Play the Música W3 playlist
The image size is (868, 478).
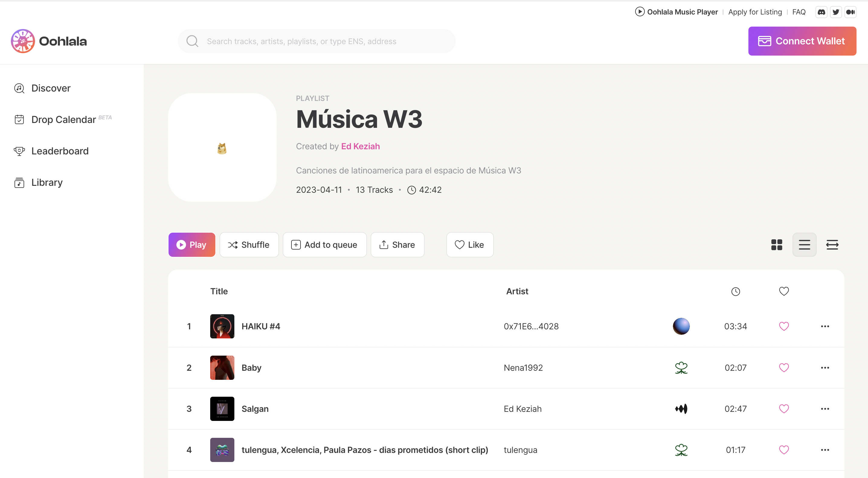pyautogui.click(x=191, y=245)
